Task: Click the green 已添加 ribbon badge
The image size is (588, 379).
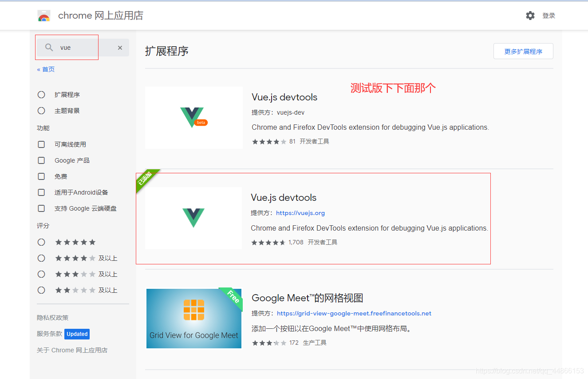Action: click(145, 179)
